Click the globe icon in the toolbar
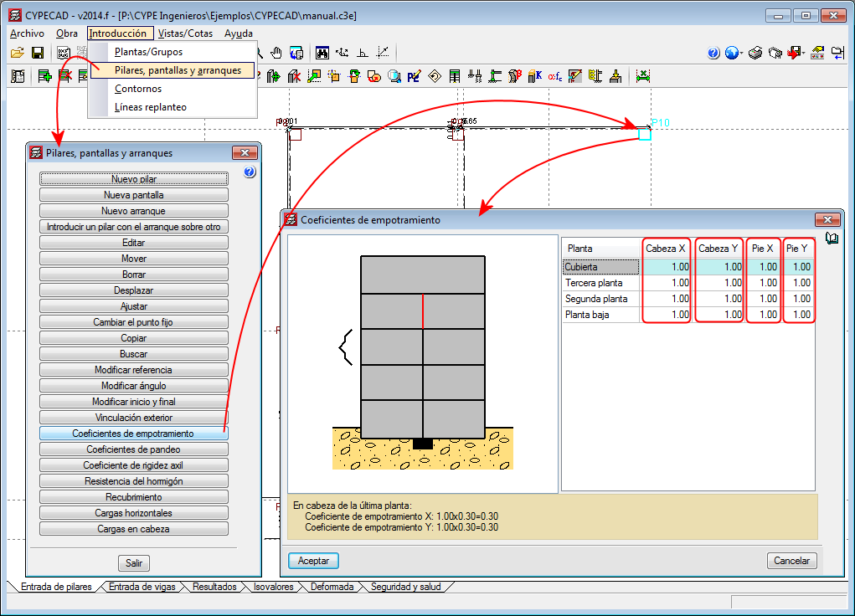 coord(733,53)
